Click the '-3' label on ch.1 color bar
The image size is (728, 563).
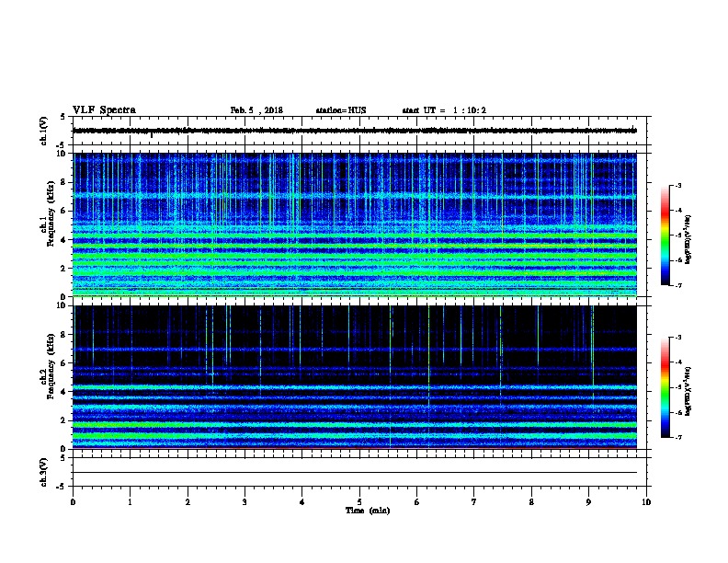coord(678,185)
